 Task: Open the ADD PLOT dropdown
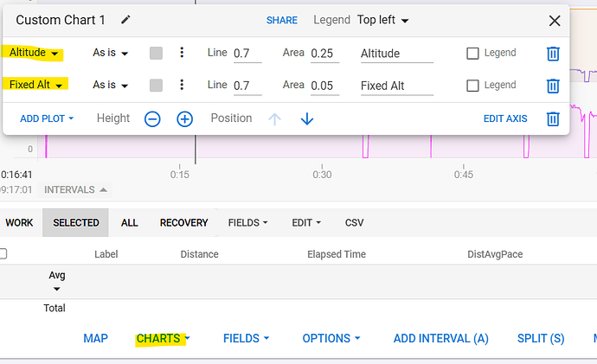47,118
